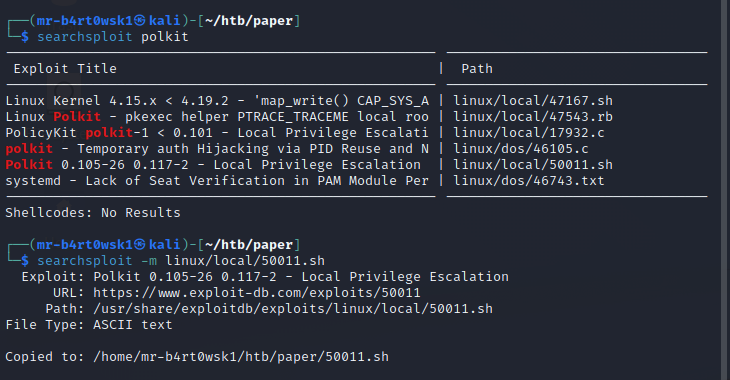Open the exploit-db.com/exploits/50011 URL

coord(257,292)
